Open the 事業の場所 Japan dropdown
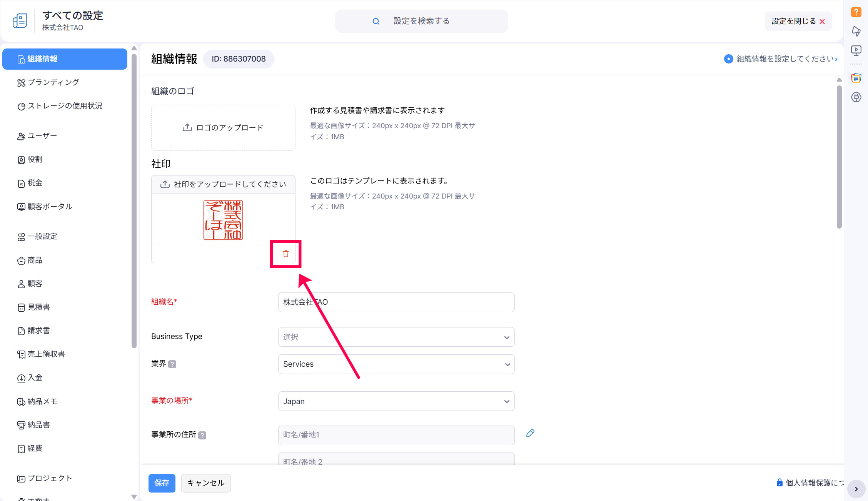Image resolution: width=868 pixels, height=501 pixels. coord(396,401)
